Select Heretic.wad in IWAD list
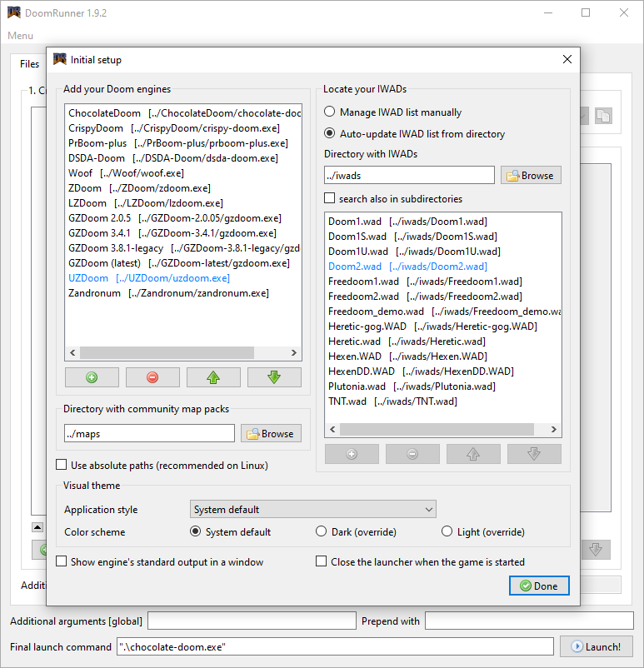 (x=443, y=341)
